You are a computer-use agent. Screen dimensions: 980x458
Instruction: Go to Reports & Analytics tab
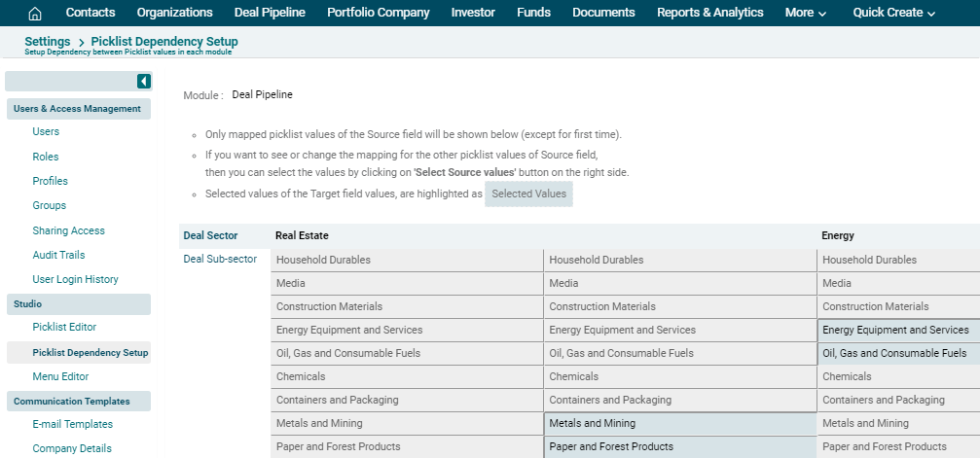[x=709, y=13]
